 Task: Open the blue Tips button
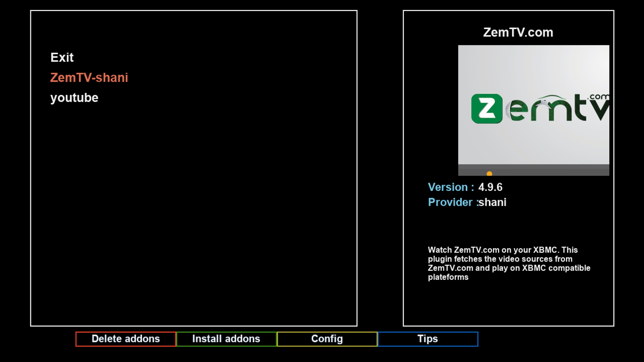pos(428,339)
